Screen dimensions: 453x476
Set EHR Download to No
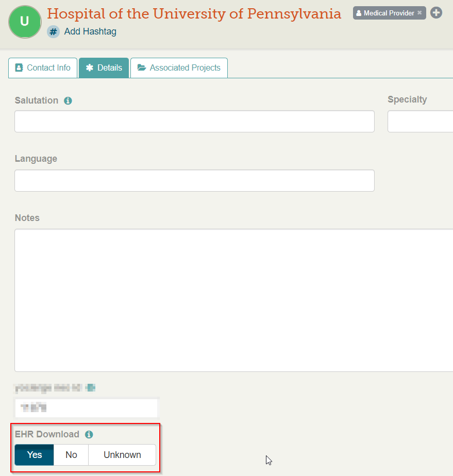click(71, 455)
